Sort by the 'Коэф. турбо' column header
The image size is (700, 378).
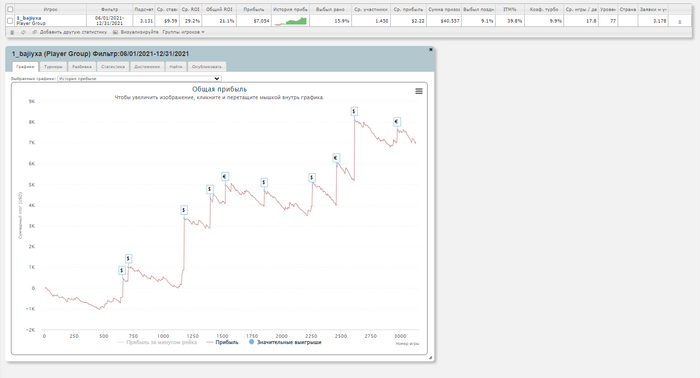click(x=544, y=9)
